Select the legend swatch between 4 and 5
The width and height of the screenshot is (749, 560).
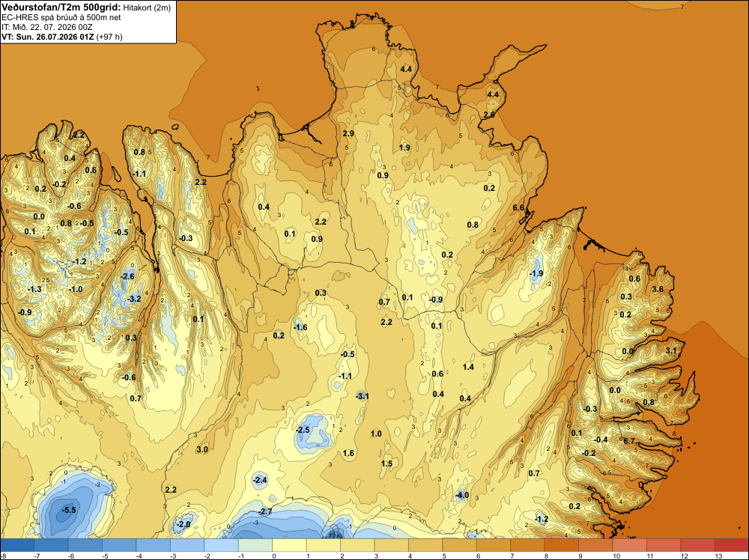[x=425, y=545]
